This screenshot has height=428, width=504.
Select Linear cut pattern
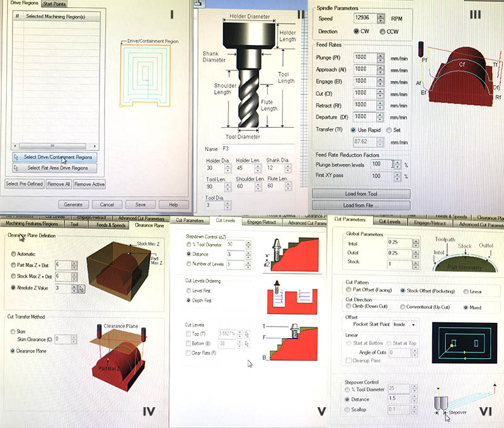point(466,291)
